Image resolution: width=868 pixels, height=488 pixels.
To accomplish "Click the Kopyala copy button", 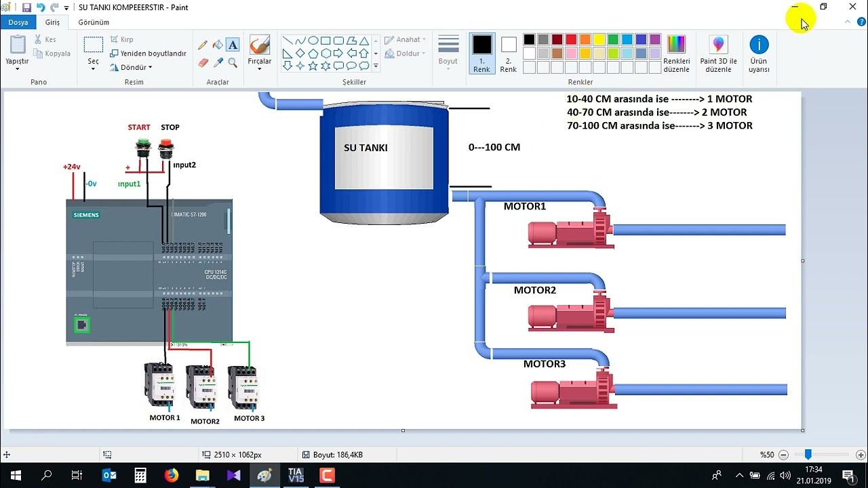I will point(52,54).
